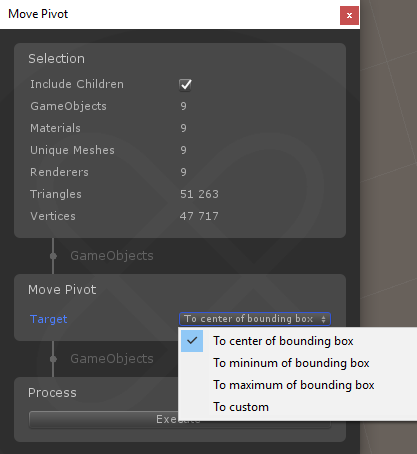This screenshot has height=454, width=417.
Task: Run the Execute button in Process
Action: [x=103, y=419]
